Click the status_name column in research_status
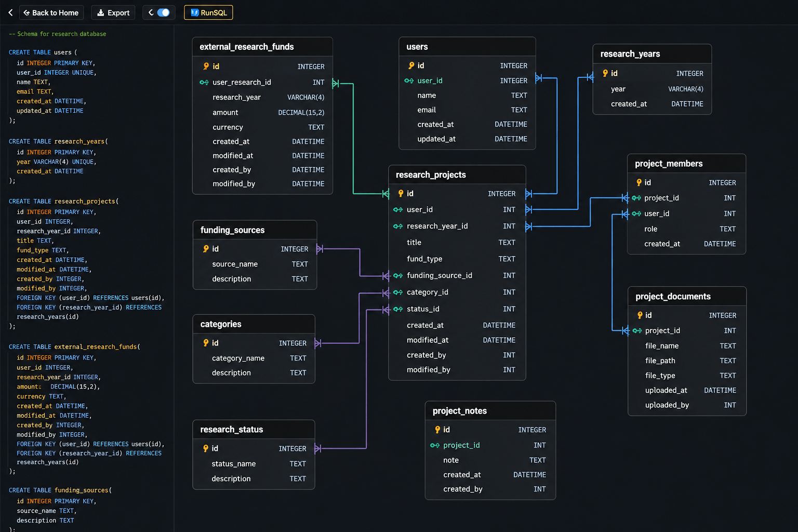 click(x=254, y=463)
